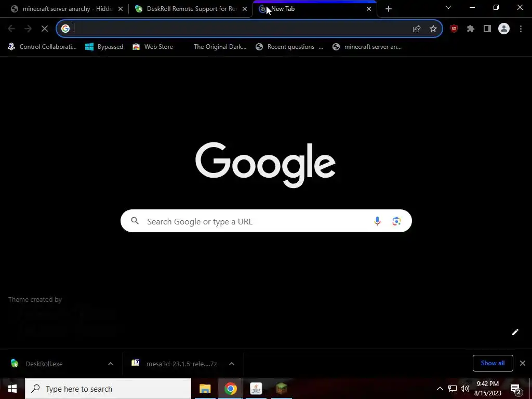Open the uBlock Origin extension
The width and height of the screenshot is (532, 399).
coord(454,29)
